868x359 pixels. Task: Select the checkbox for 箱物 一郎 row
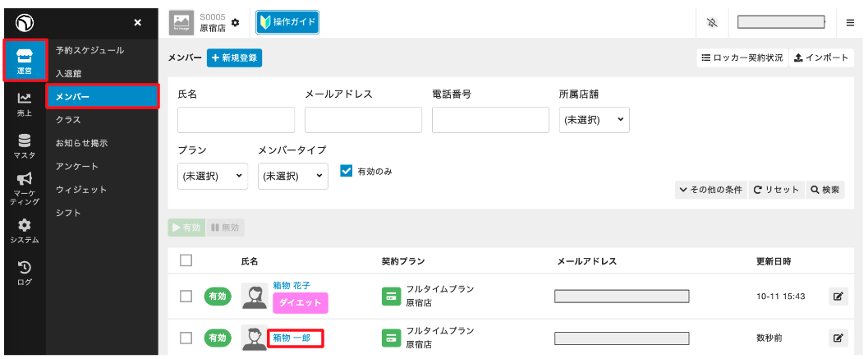186,338
